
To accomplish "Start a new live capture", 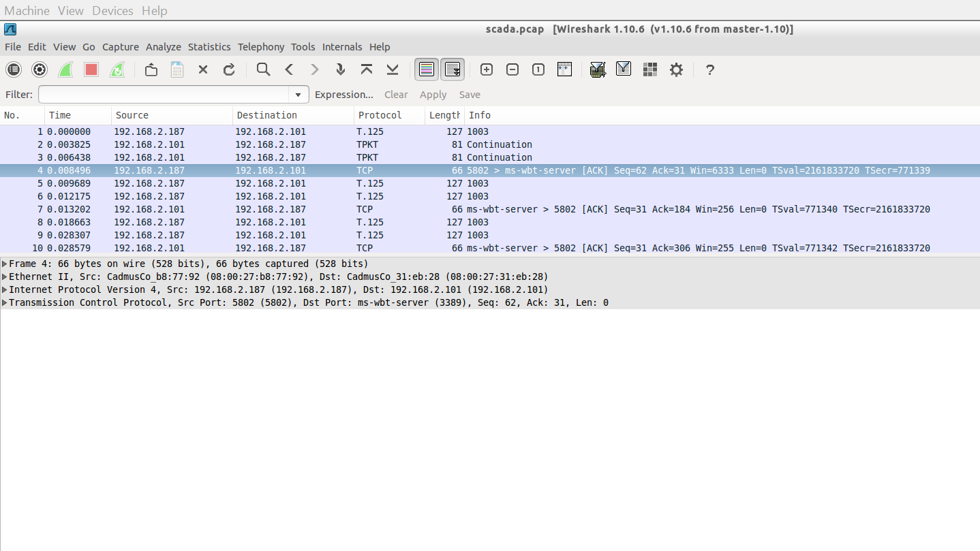I will click(65, 69).
